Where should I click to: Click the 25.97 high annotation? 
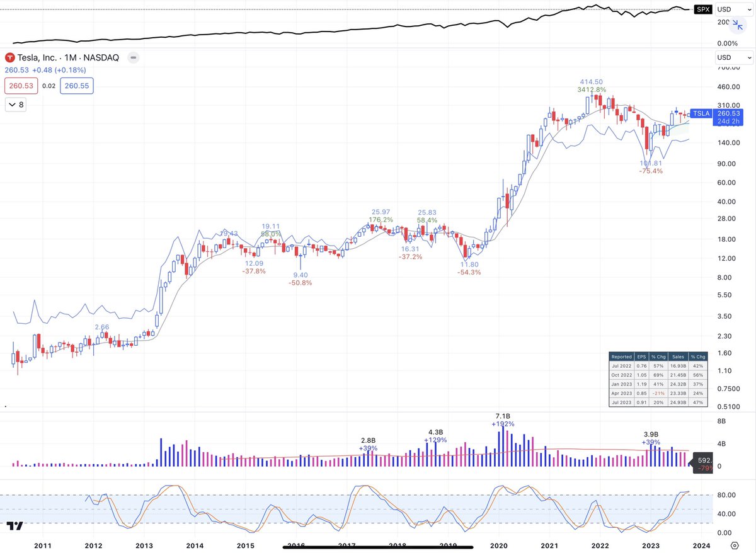(381, 212)
